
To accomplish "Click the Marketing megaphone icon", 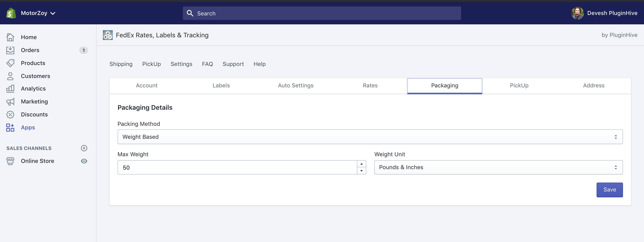I will point(10,102).
